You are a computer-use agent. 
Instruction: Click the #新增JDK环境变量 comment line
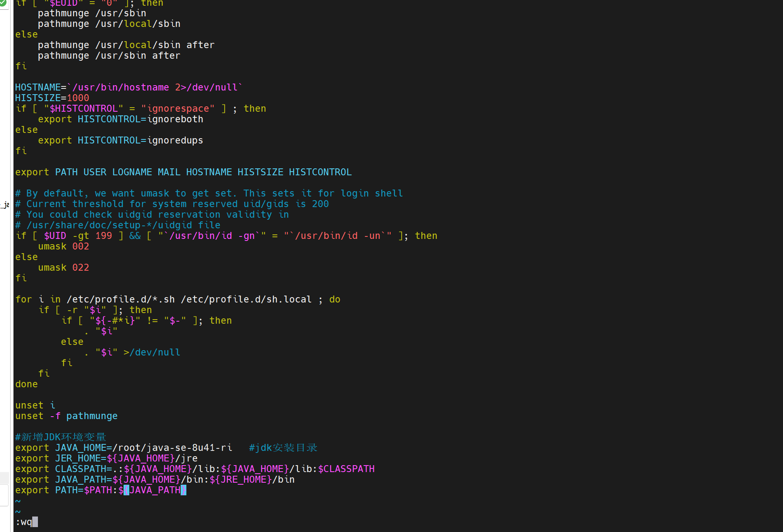tap(60, 437)
